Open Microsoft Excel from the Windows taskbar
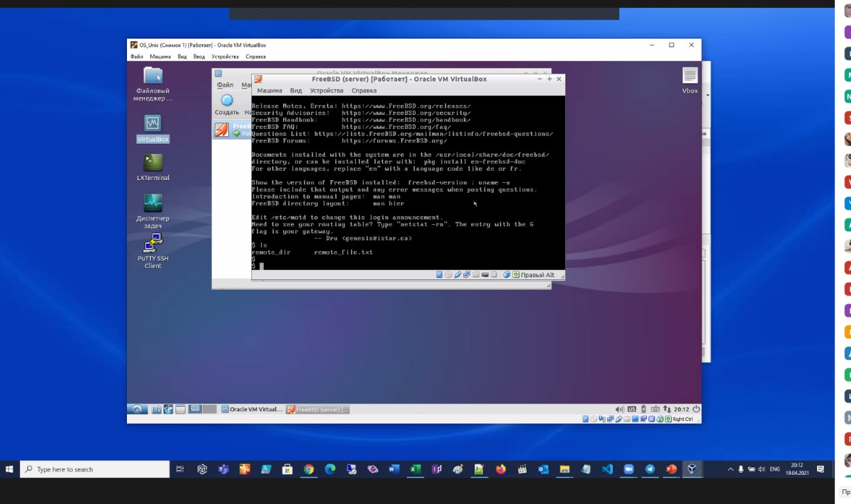This screenshot has width=851, height=504. (415, 469)
